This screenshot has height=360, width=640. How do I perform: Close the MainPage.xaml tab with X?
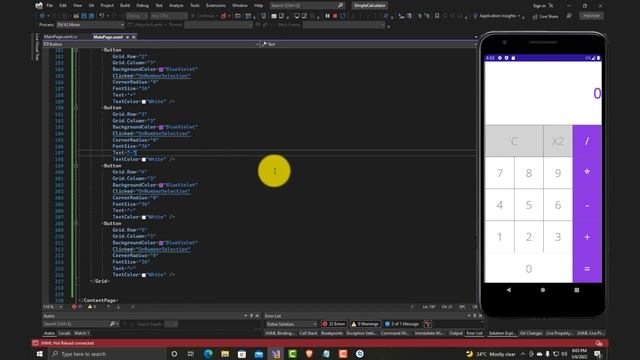(133, 37)
